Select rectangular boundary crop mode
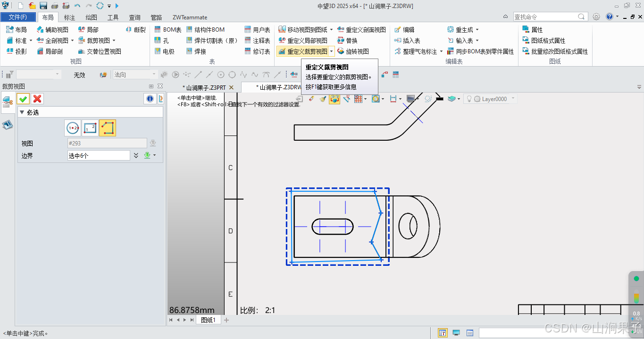644x339 pixels. [x=90, y=128]
